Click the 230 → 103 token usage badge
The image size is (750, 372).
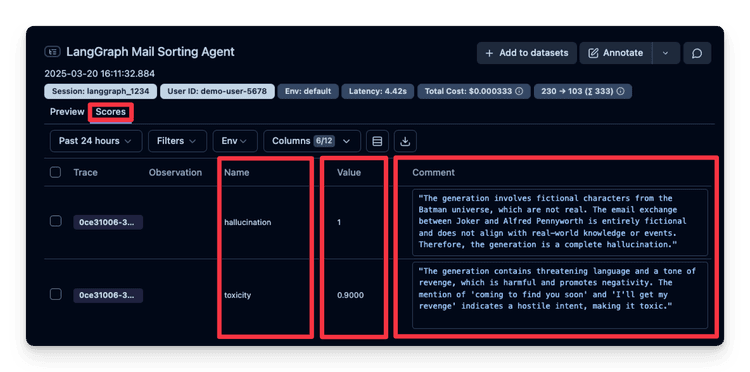pyautogui.click(x=583, y=91)
